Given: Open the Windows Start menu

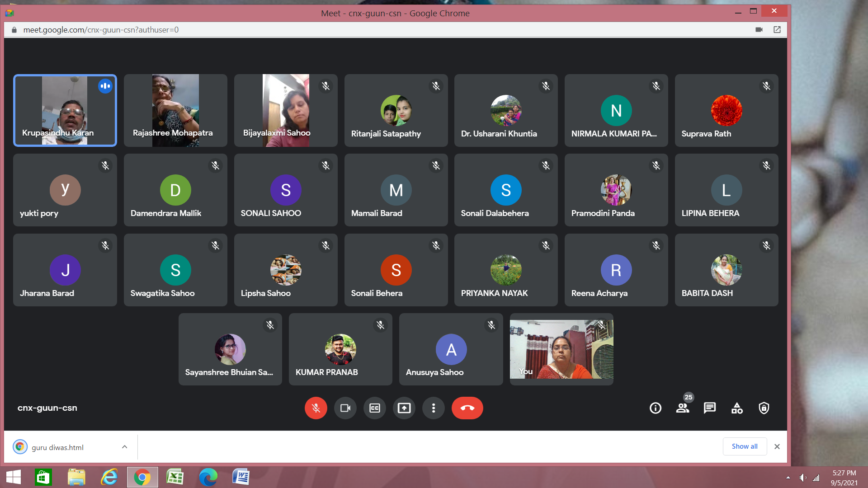Looking at the screenshot, I should 14,477.
